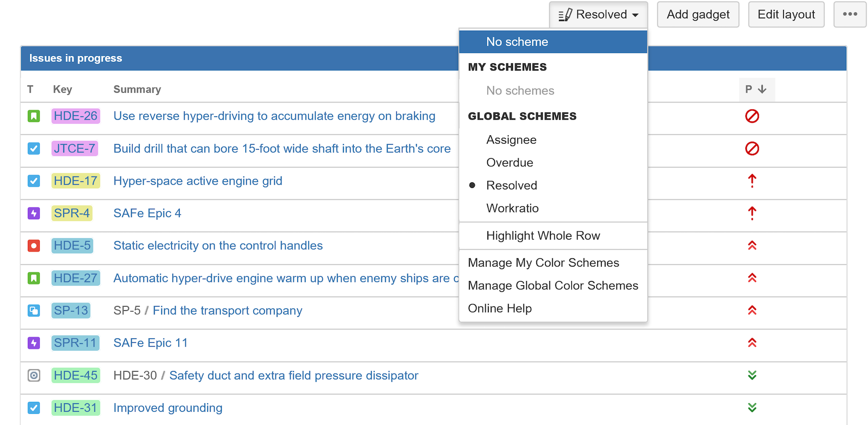
Task: Click the story type icon for HDE-26
Action: tap(33, 116)
